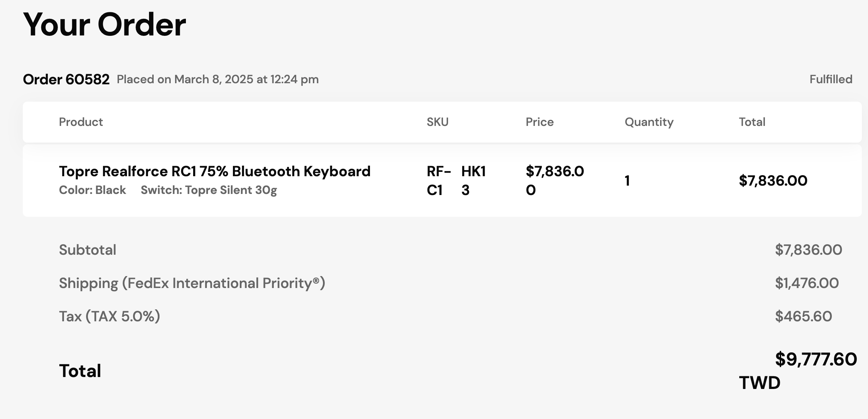This screenshot has width=868, height=419.
Task: Click the Color: Black variant text
Action: coord(93,190)
